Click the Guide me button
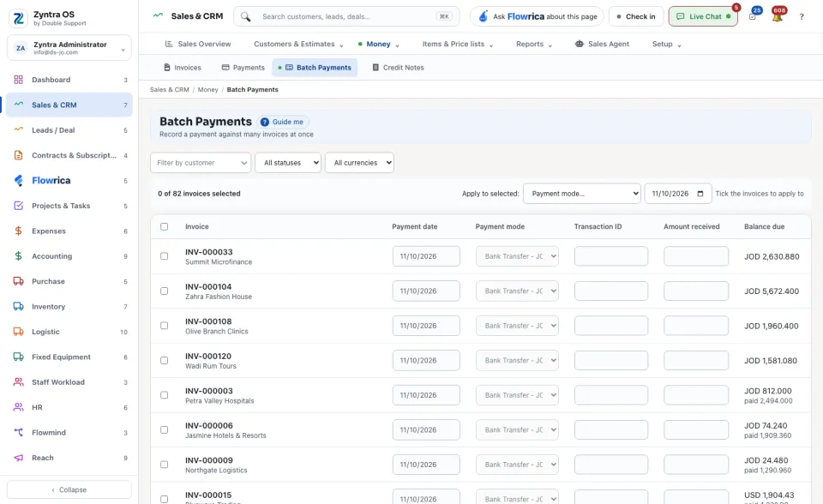The image size is (823, 504). tap(282, 122)
